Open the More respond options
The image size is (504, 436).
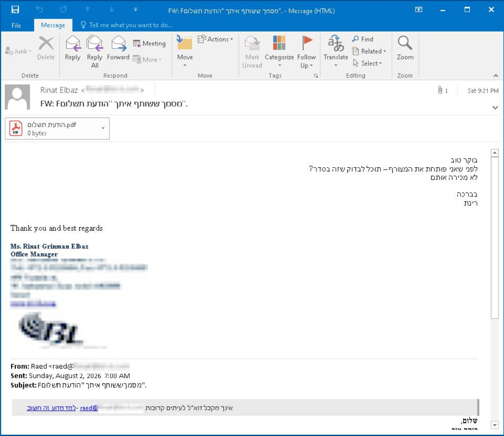click(x=147, y=59)
